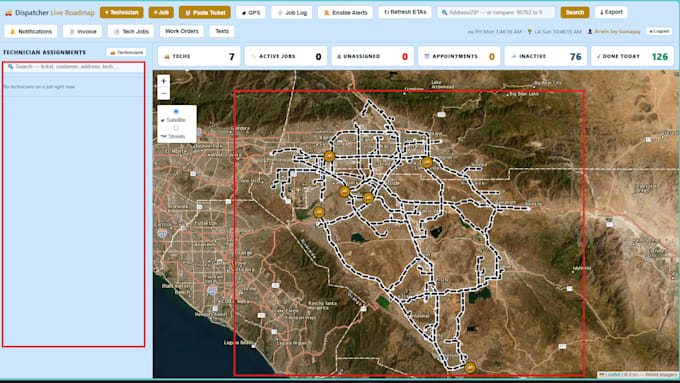This screenshot has width=680, height=383.
Task: Click the Address/ZIP search field
Action: coord(496,13)
